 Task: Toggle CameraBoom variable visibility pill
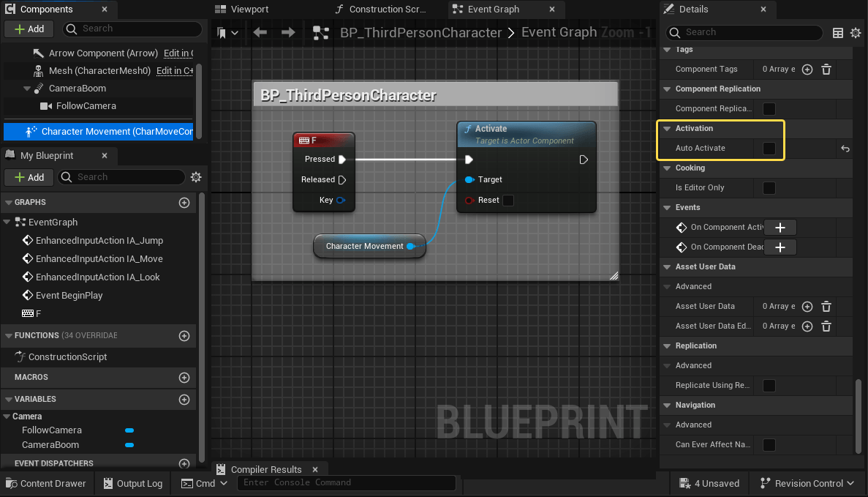coord(129,445)
